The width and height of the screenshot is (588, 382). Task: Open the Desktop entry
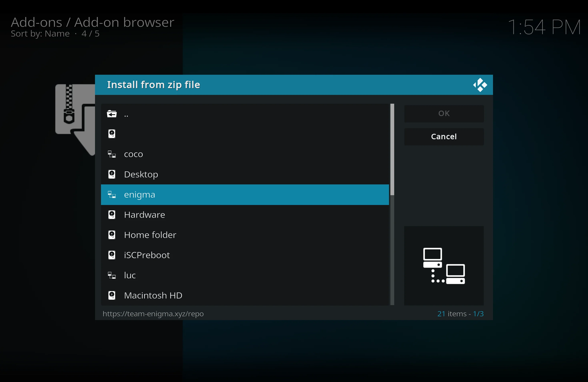click(245, 174)
